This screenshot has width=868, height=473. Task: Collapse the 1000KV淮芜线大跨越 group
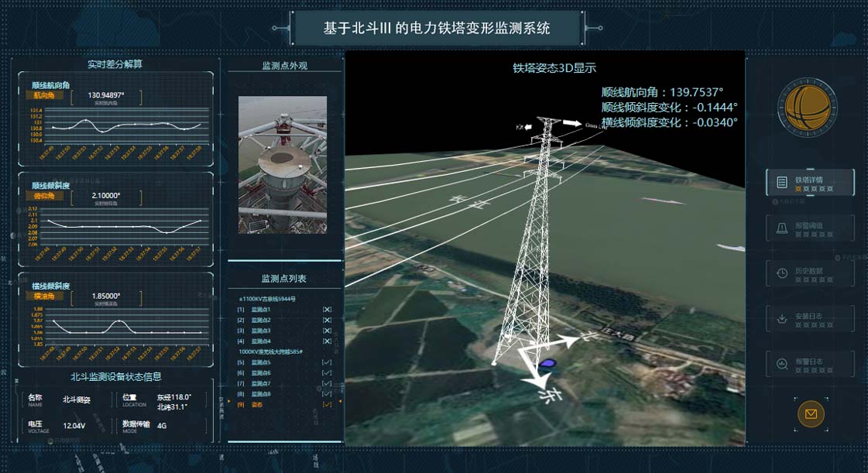coord(270,351)
